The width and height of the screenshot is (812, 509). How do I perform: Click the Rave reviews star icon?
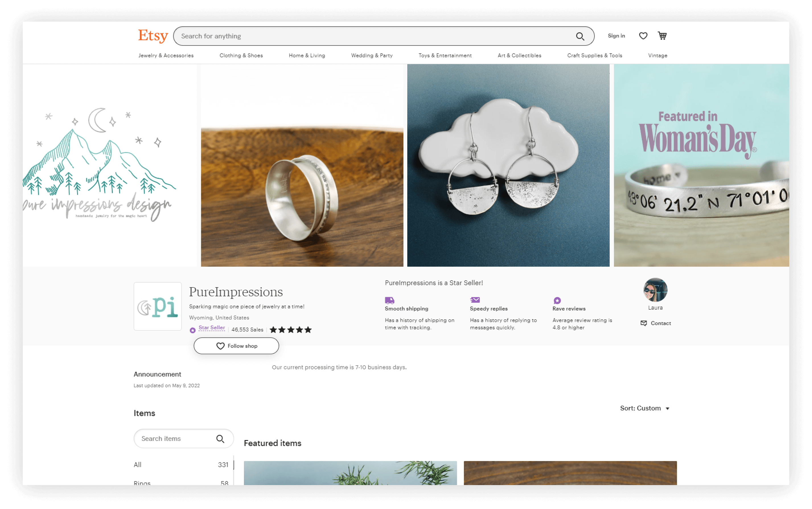pyautogui.click(x=557, y=300)
